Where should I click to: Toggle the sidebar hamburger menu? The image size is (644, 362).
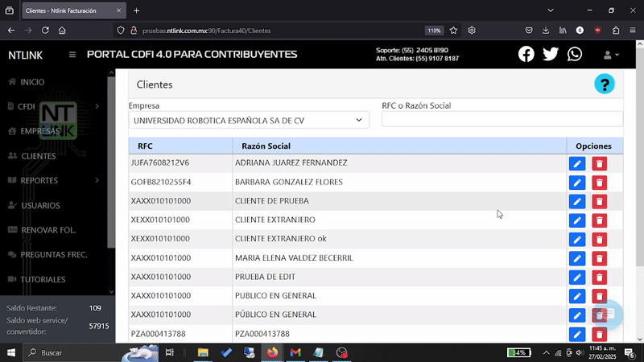(x=72, y=55)
